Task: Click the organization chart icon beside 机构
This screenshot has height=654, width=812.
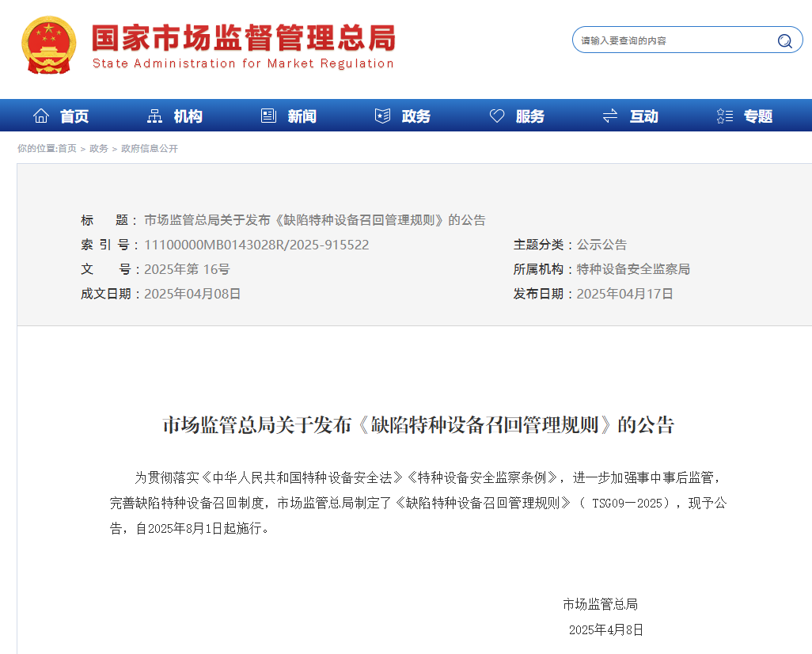Action: click(154, 116)
